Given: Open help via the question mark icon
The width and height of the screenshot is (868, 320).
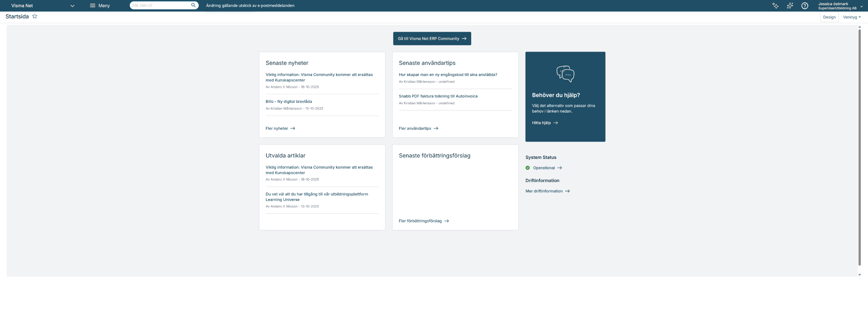Looking at the screenshot, I should 805,5.
